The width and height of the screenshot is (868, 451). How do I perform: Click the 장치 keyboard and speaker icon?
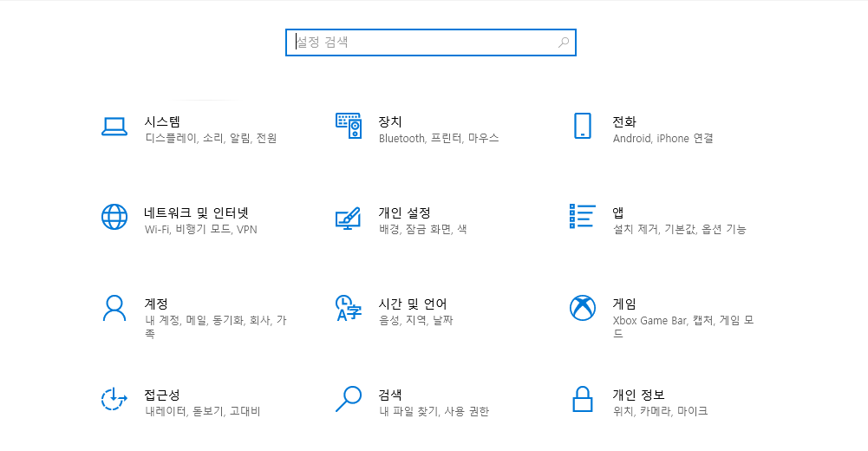[349, 126]
